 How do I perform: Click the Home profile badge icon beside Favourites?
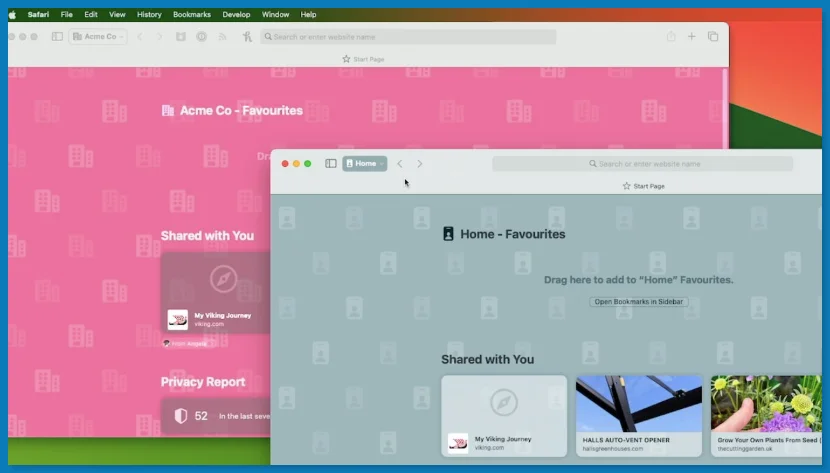[448, 234]
